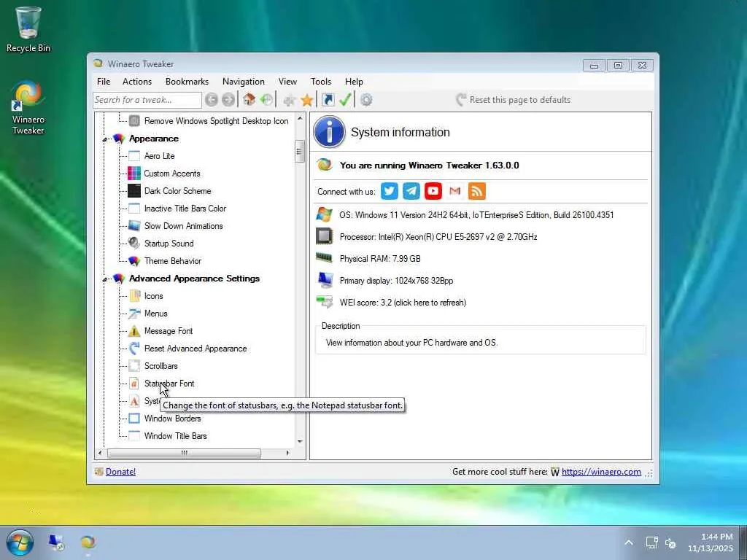
Task: Open the Navigation menu
Action: coord(244,82)
